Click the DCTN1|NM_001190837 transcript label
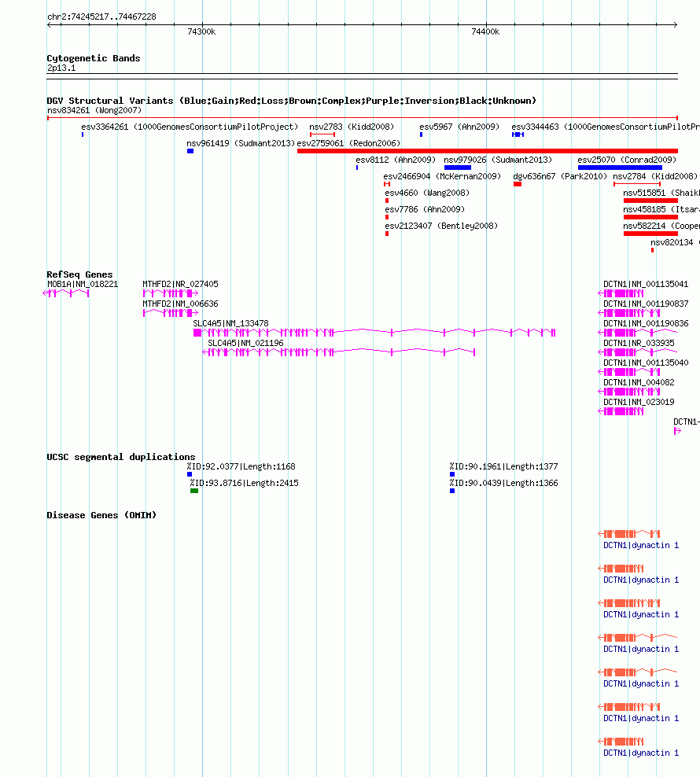Image resolution: width=700 pixels, height=777 pixels. point(646,304)
